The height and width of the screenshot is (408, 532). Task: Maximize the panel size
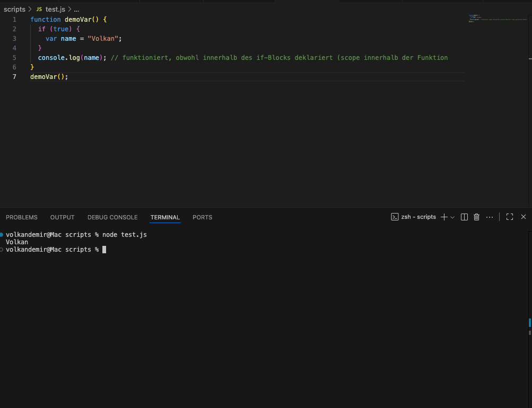(x=510, y=217)
